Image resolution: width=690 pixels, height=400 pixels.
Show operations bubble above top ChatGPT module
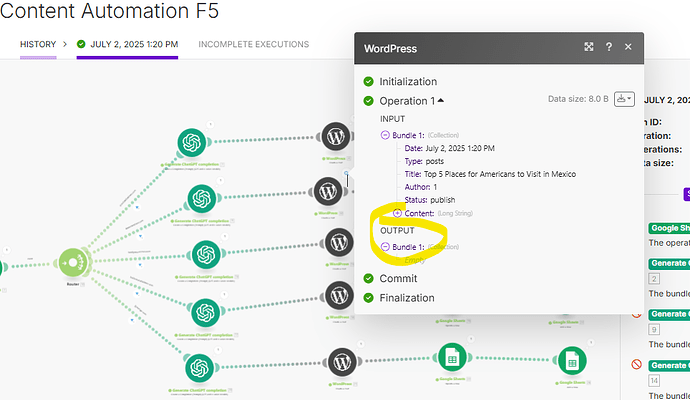coord(210,125)
